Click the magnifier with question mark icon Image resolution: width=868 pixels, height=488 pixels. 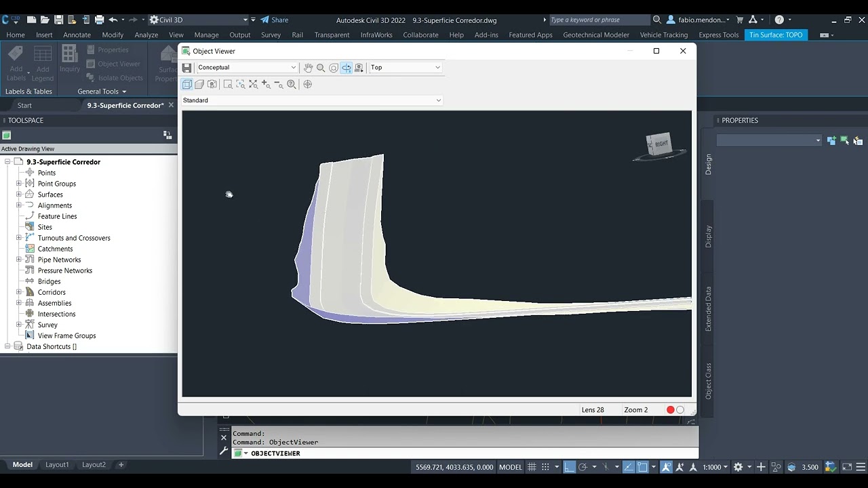coord(292,84)
